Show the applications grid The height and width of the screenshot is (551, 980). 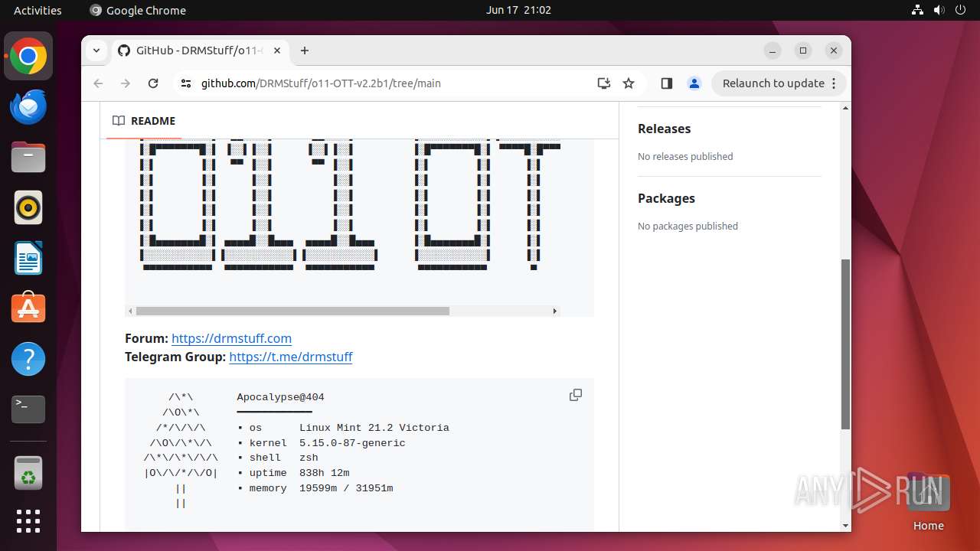click(x=28, y=521)
